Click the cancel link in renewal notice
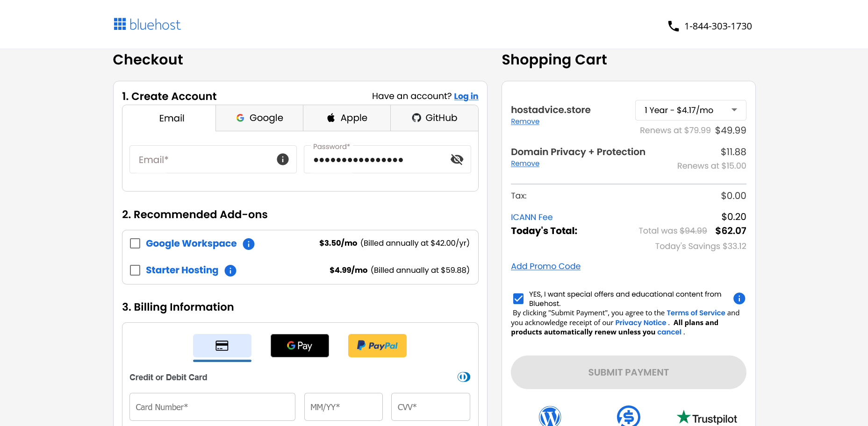 pyautogui.click(x=669, y=332)
